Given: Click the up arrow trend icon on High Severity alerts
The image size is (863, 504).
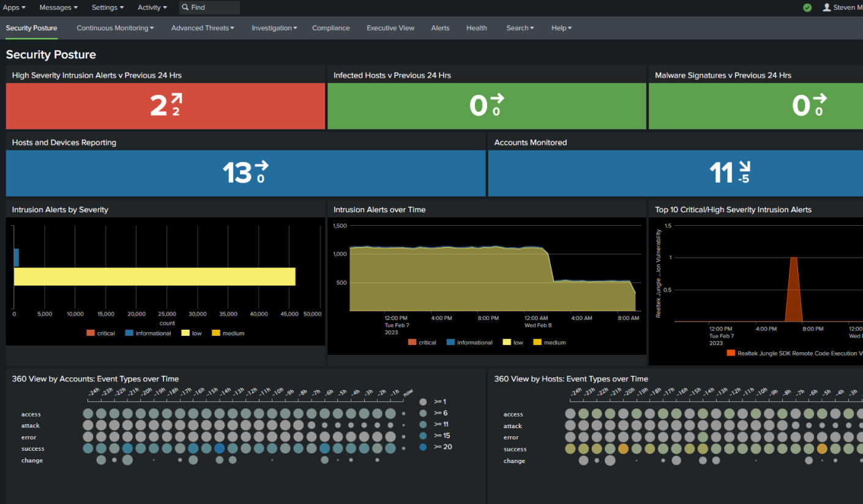Looking at the screenshot, I should 176,98.
